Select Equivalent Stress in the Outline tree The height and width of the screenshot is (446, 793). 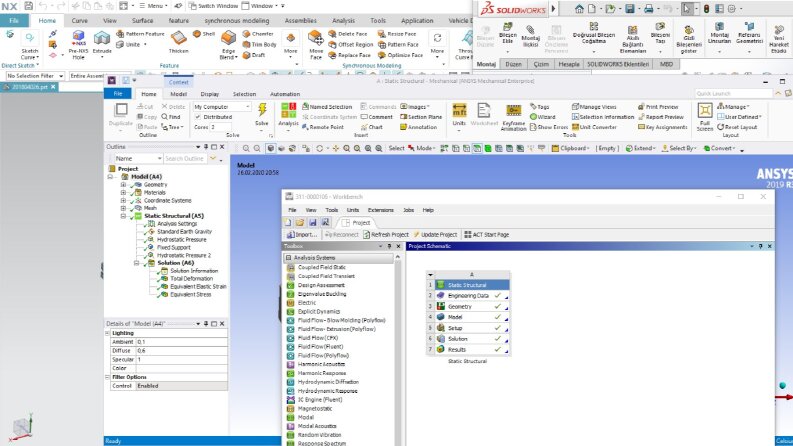tap(190, 294)
